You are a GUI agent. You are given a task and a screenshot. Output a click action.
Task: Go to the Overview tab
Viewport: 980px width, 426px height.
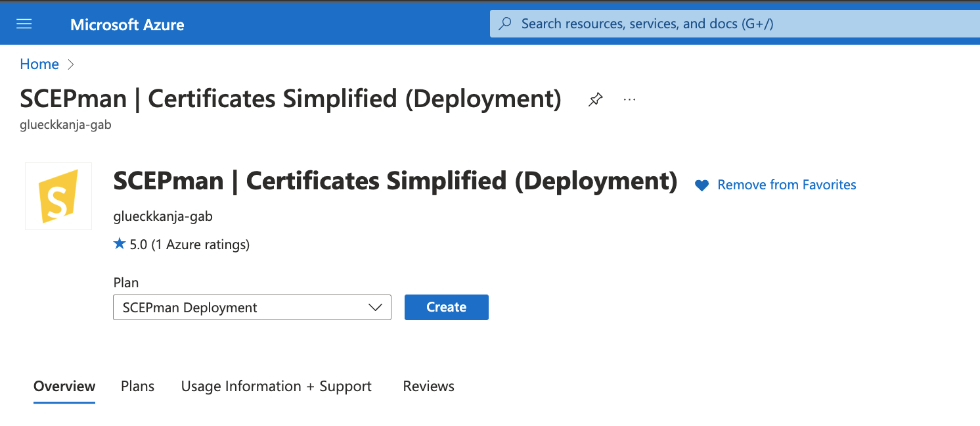pyautogui.click(x=64, y=387)
